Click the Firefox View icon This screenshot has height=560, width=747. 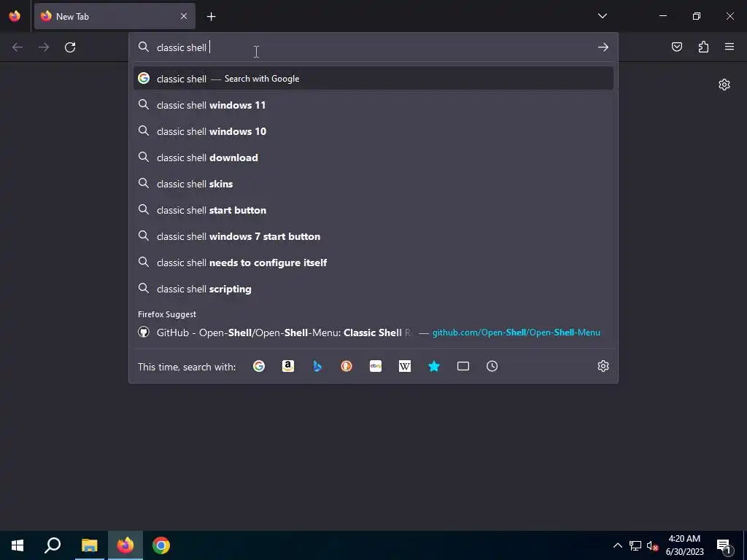(15, 16)
